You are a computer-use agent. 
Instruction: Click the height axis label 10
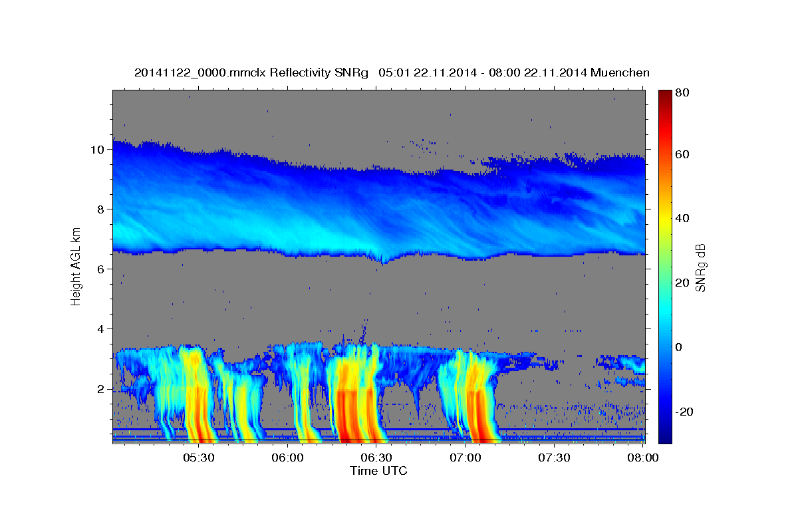[98, 150]
